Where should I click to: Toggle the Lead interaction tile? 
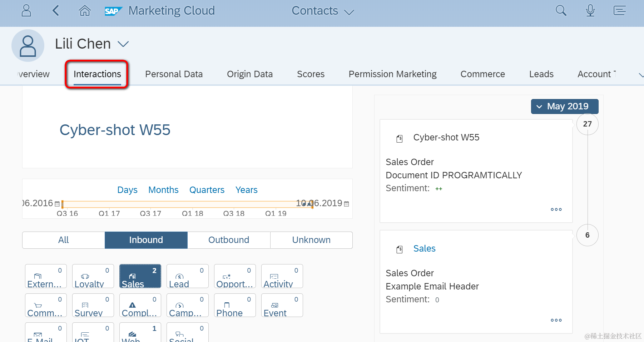pos(187,276)
